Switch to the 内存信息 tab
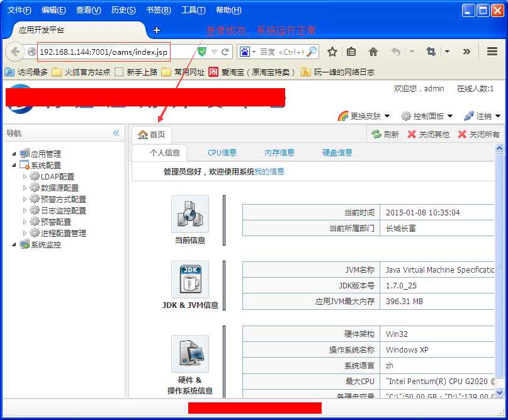 [x=279, y=152]
